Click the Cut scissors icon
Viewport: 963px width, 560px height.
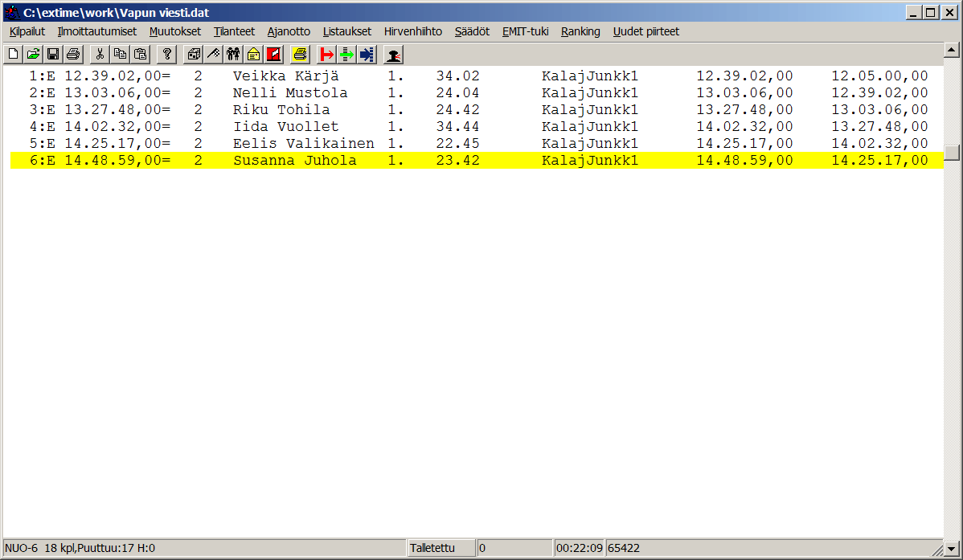(100, 55)
